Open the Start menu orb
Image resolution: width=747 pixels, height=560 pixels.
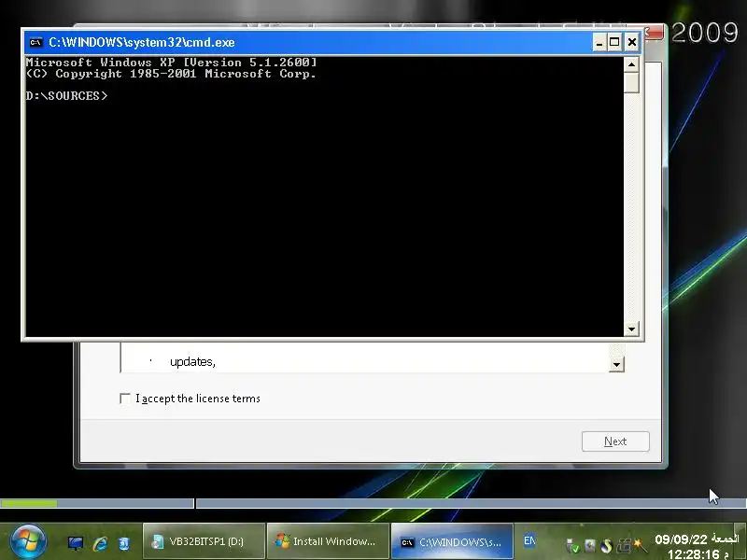point(29,541)
